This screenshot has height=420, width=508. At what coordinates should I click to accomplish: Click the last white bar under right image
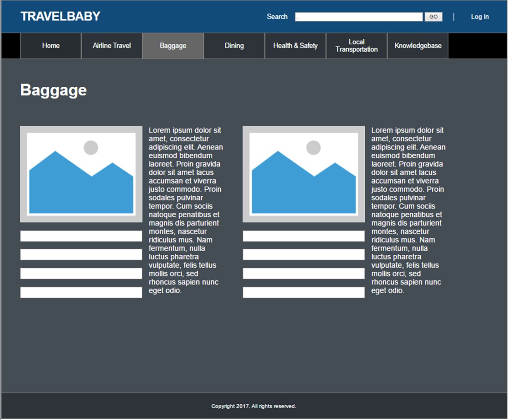tap(303, 292)
